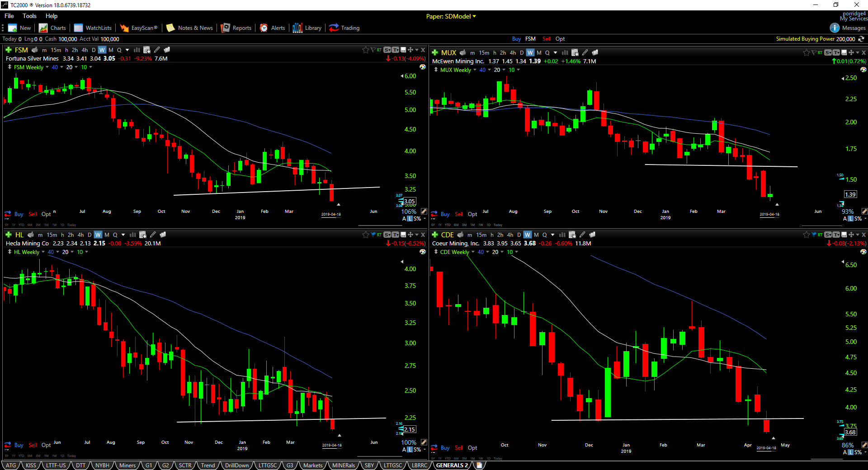Open the add indicator icon on CDE chart

(572, 235)
